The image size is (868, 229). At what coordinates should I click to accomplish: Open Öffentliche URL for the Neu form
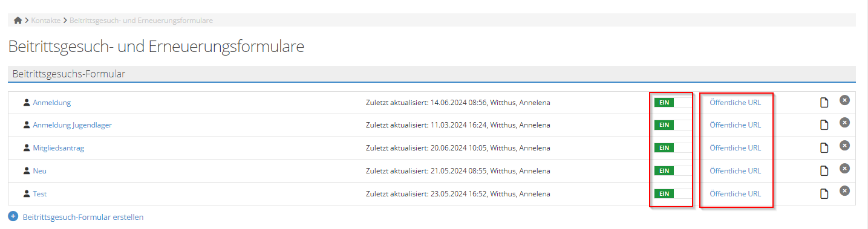pyautogui.click(x=735, y=171)
